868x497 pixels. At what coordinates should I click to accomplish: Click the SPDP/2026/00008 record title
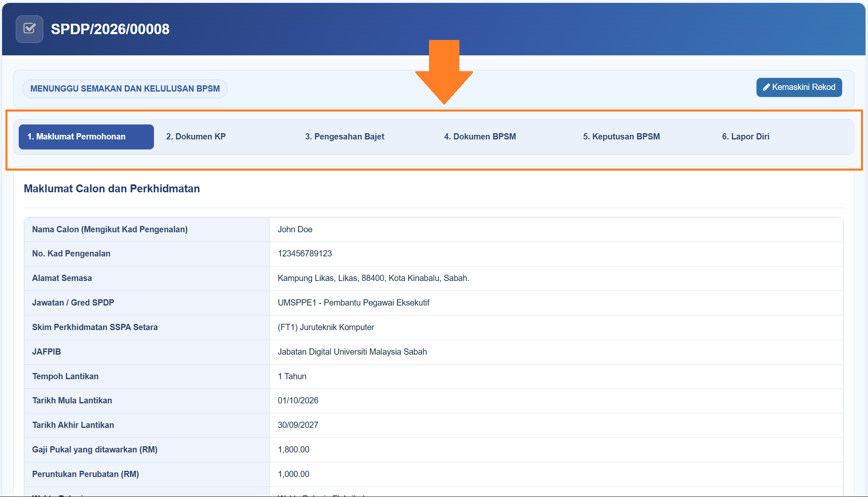(x=110, y=29)
